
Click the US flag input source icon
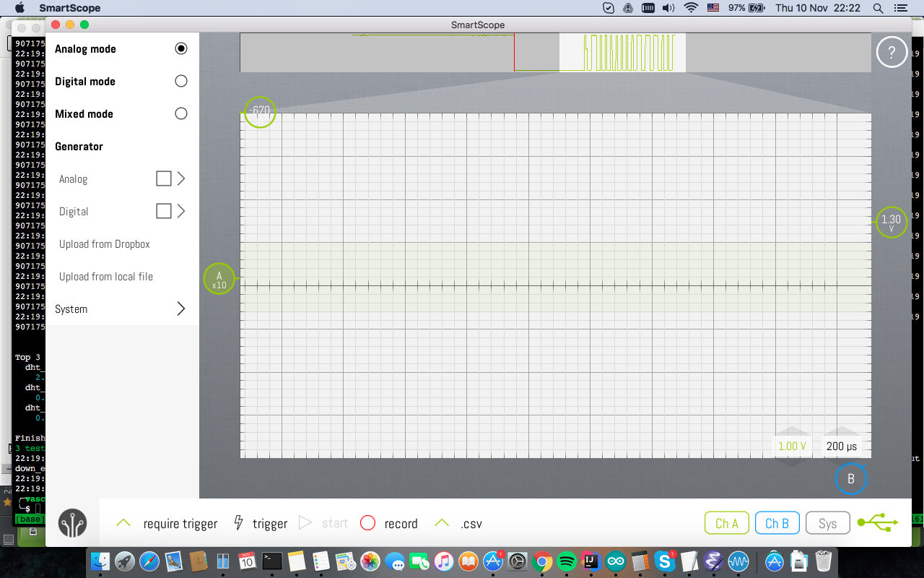(x=713, y=8)
